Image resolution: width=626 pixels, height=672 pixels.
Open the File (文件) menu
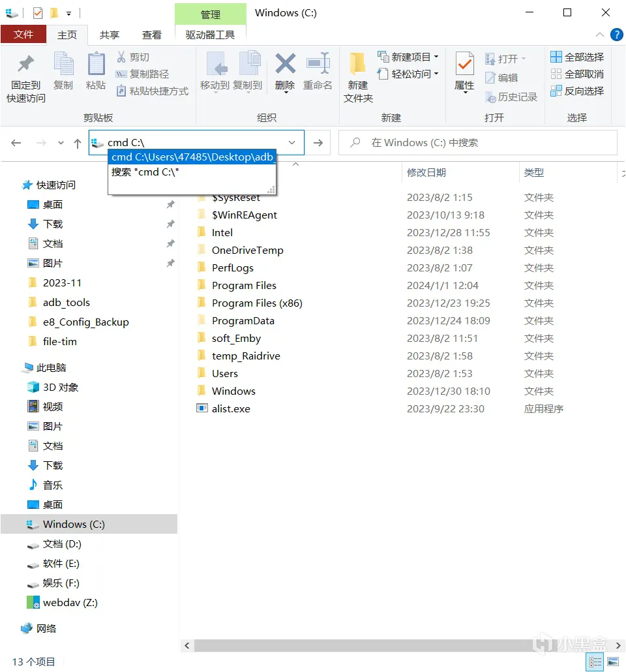[x=23, y=35]
